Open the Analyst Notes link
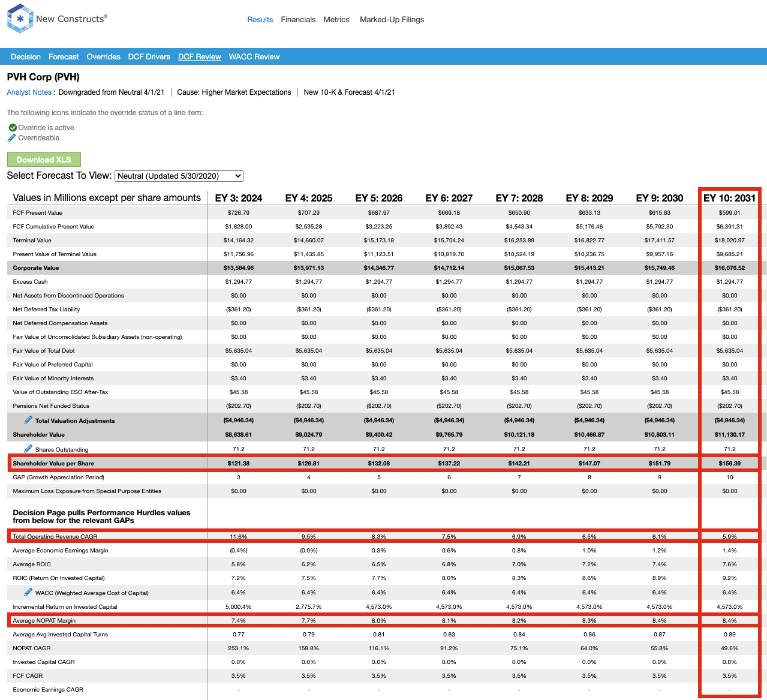 click(29, 92)
